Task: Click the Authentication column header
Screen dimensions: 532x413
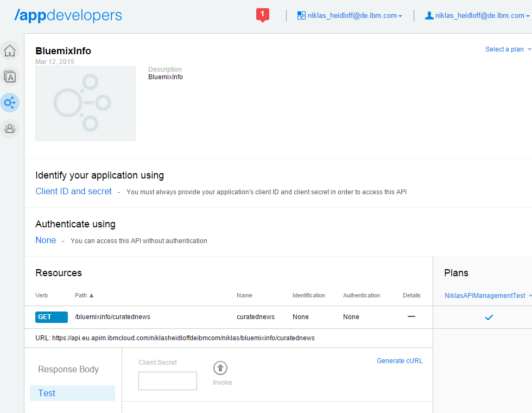Action: point(362,295)
